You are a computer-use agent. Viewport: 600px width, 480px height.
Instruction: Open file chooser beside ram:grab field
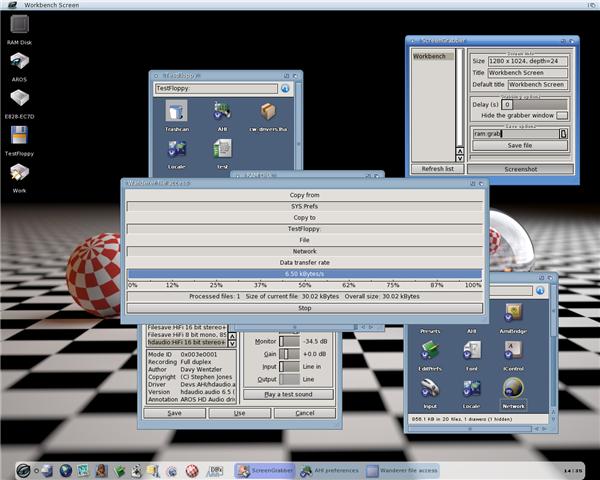(563, 132)
